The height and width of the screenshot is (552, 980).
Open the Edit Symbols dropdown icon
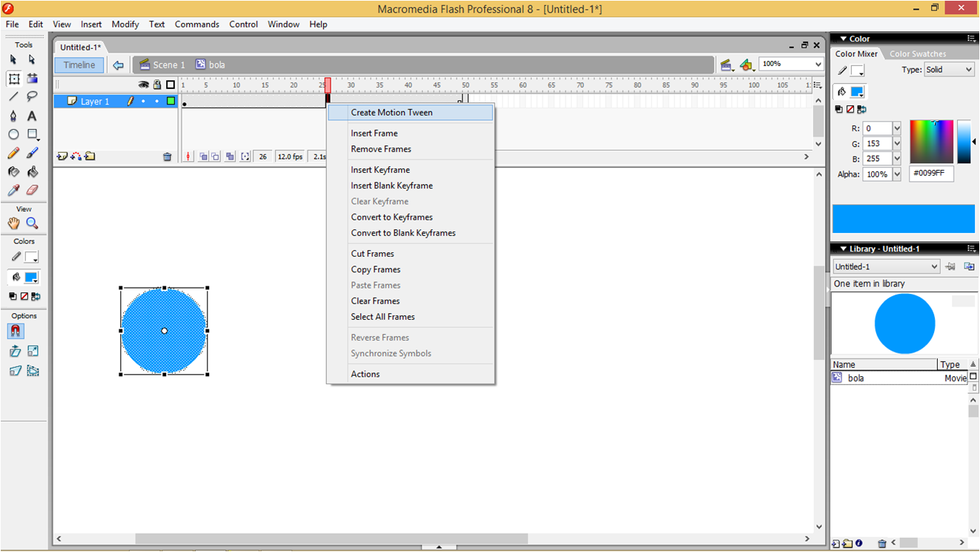click(x=746, y=65)
